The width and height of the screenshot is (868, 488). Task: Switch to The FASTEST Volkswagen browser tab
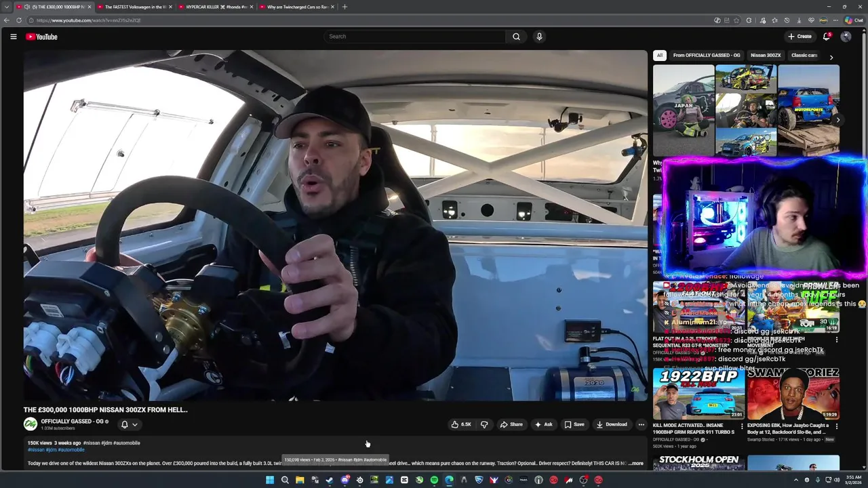(x=134, y=7)
